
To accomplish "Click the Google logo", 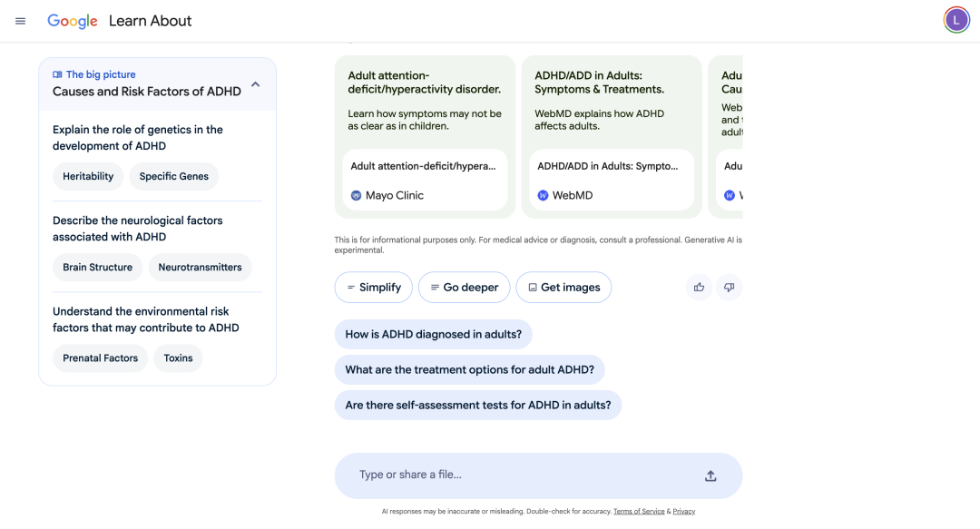I will [73, 21].
